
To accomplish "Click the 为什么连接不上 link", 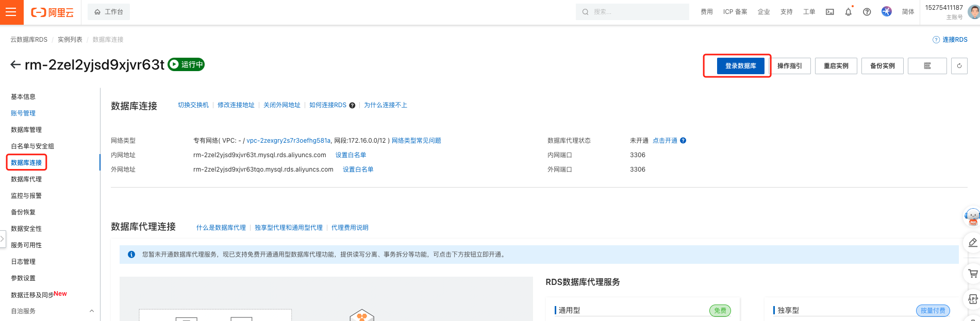I will pos(386,105).
